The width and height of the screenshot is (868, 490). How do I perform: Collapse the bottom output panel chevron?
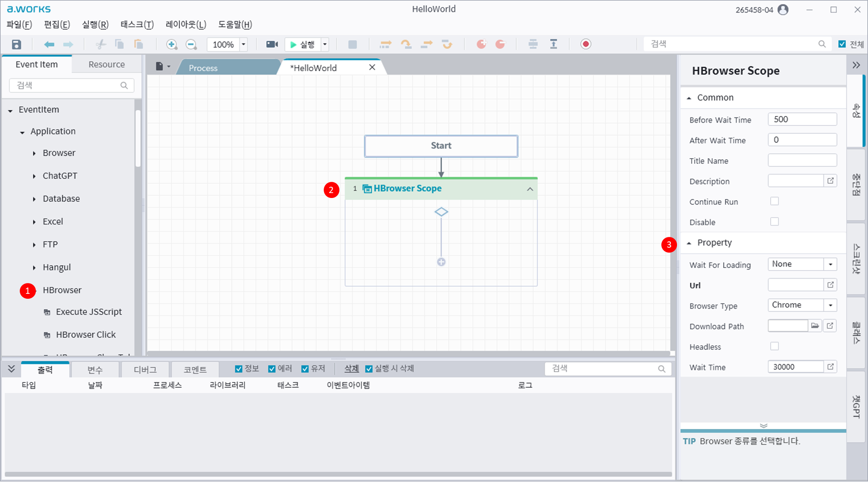pos(12,369)
